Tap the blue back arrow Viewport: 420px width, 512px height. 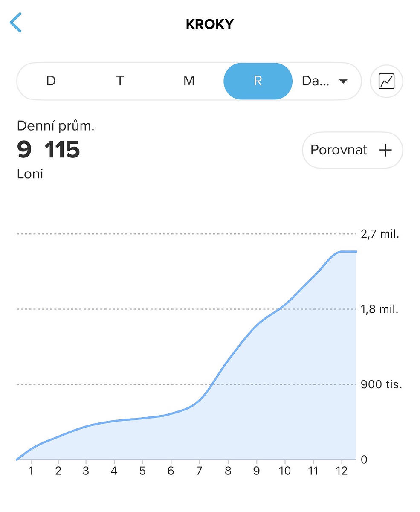[x=16, y=23]
